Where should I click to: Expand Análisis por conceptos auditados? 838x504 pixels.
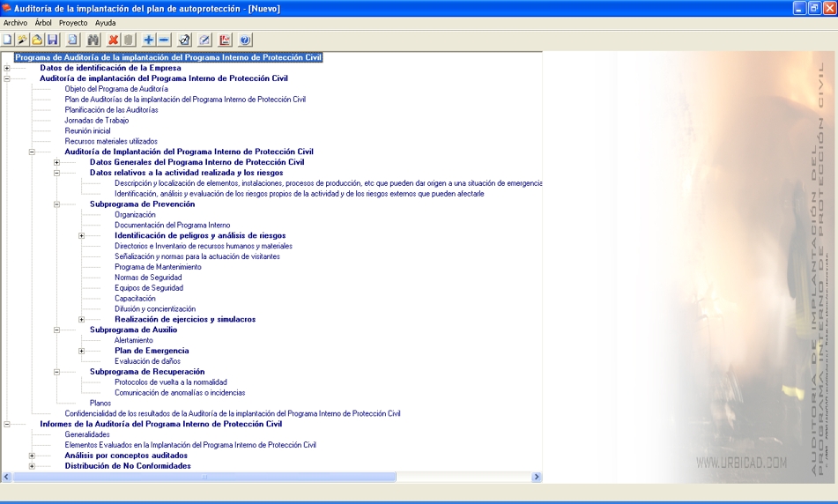pyautogui.click(x=32, y=456)
